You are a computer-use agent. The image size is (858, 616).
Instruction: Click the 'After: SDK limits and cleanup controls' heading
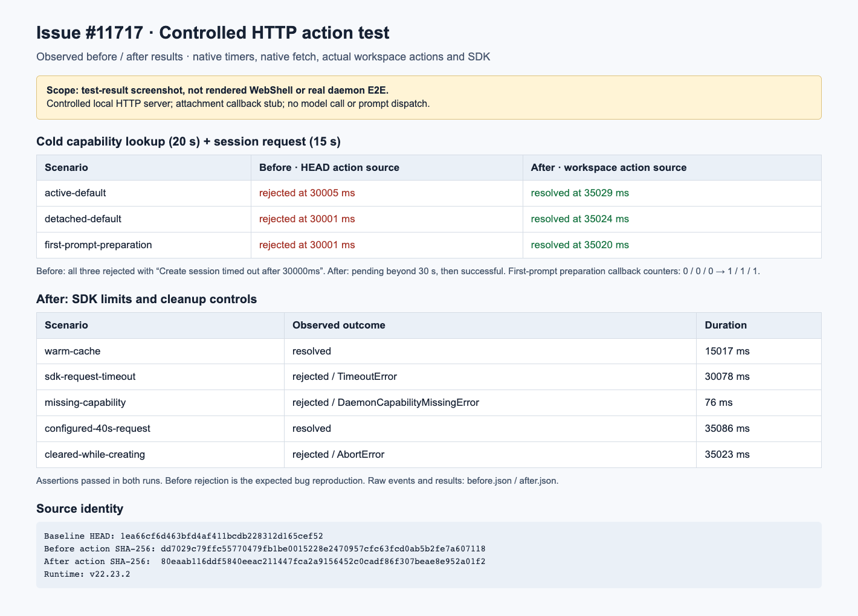(x=147, y=299)
